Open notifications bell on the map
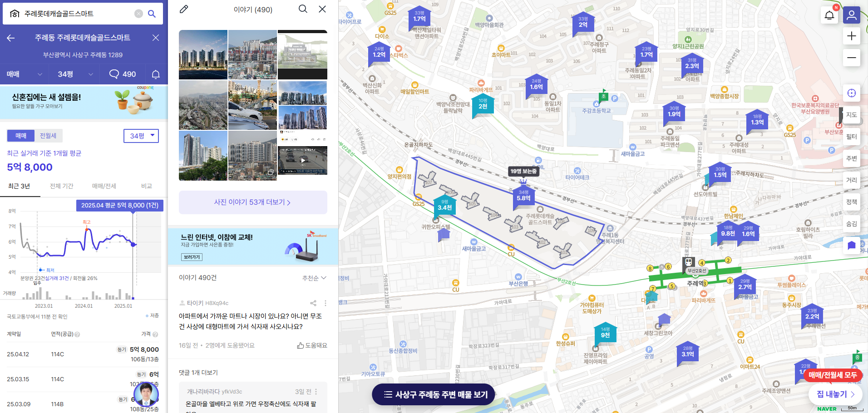Image resolution: width=868 pixels, height=413 pixels. (829, 15)
